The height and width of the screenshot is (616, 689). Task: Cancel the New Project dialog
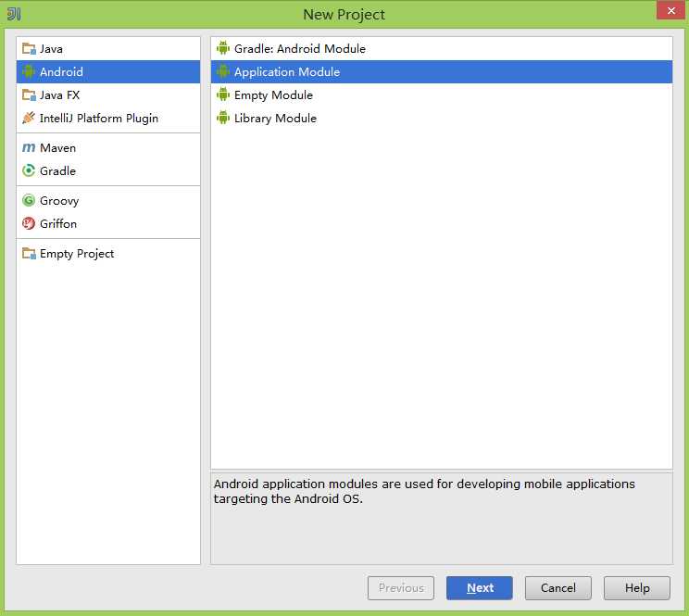pos(558,588)
